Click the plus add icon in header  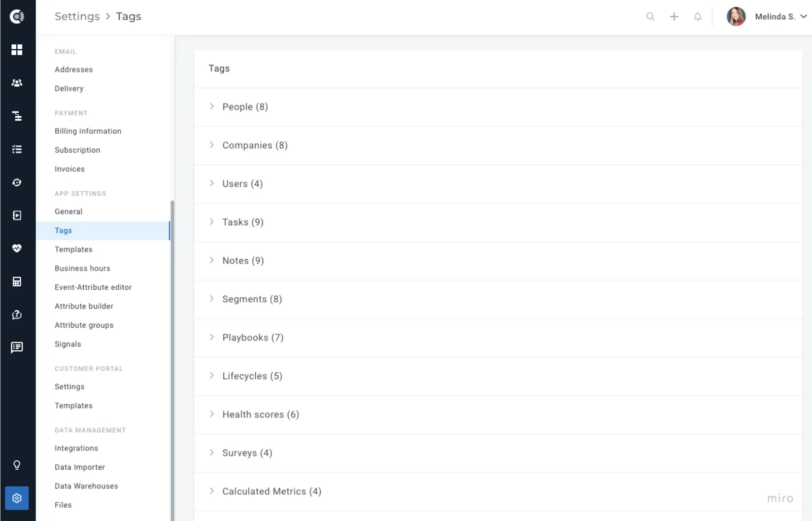tap(674, 17)
